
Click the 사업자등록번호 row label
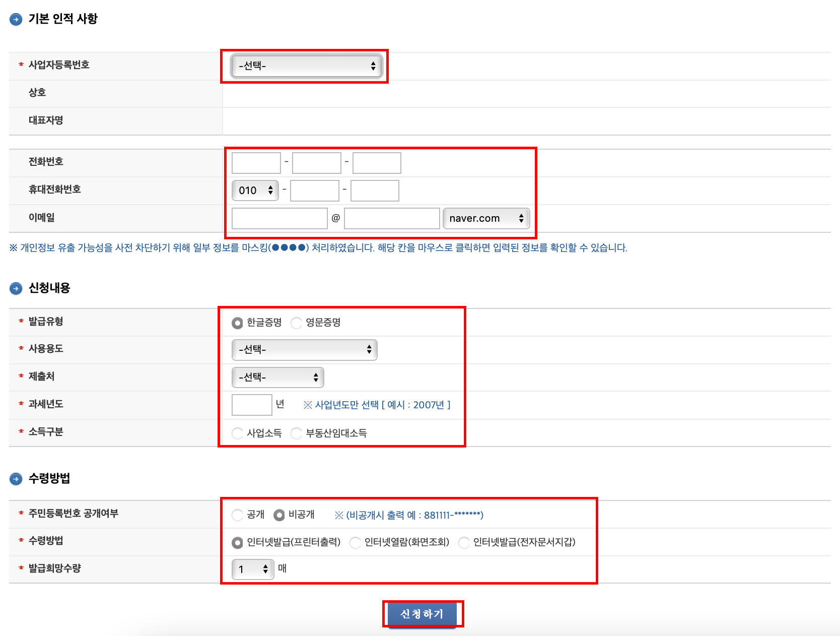[x=59, y=65]
